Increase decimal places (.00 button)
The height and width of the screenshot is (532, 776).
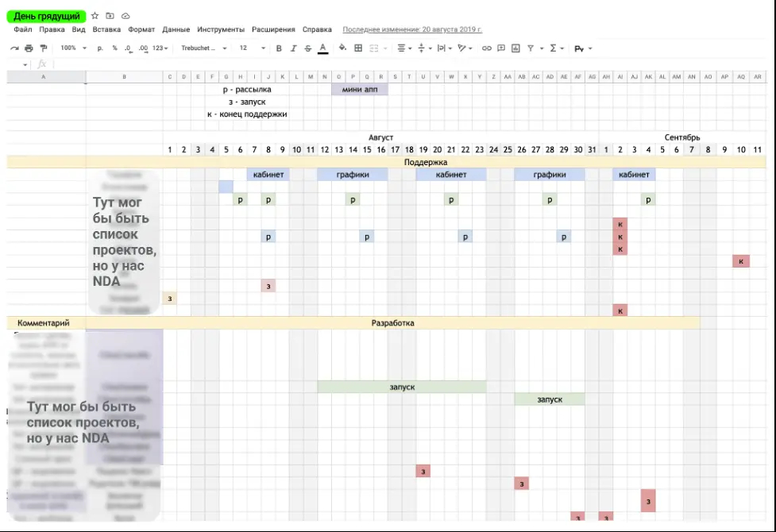tap(143, 48)
